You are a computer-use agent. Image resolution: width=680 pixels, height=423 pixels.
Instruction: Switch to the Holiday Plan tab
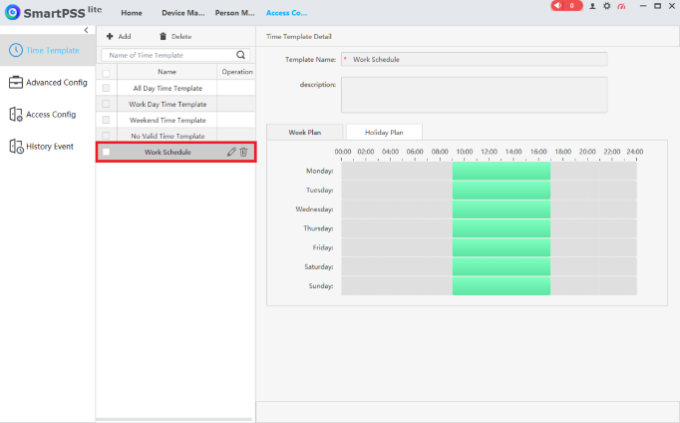(384, 132)
